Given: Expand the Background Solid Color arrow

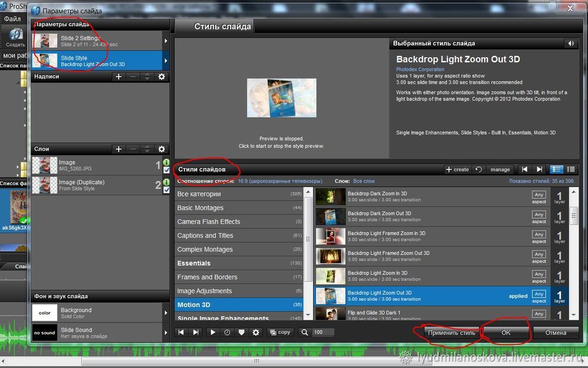Looking at the screenshot, I should click(x=166, y=313).
